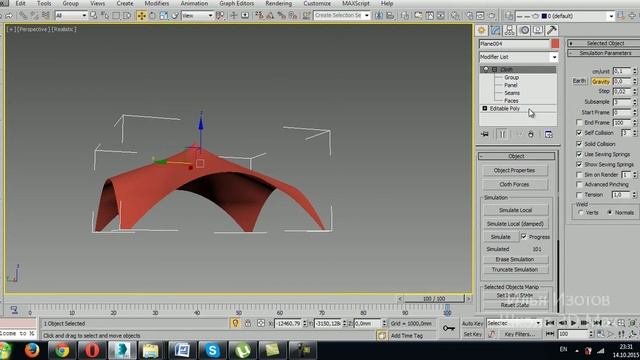This screenshot has height=360, width=640.
Task: Open the MAXScript menu
Action: click(356, 3)
